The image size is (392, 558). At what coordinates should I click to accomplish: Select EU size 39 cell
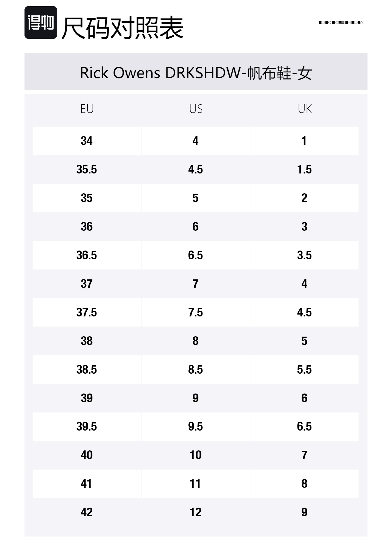tap(87, 398)
